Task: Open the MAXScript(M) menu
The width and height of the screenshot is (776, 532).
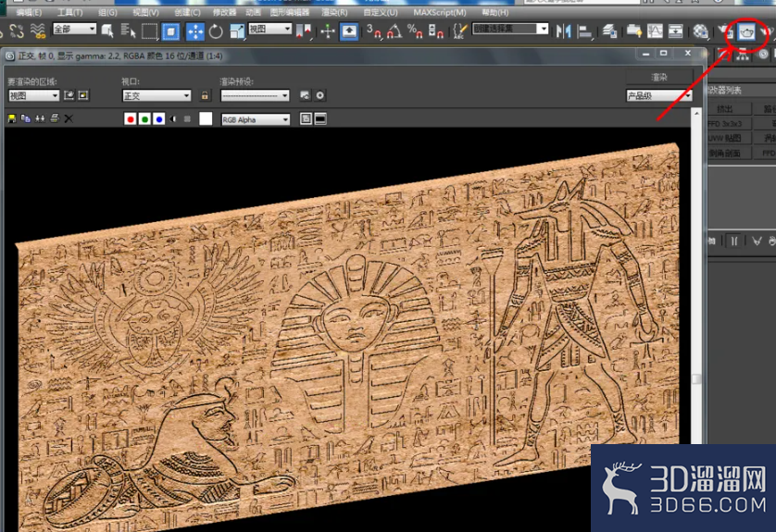Action: (440, 12)
